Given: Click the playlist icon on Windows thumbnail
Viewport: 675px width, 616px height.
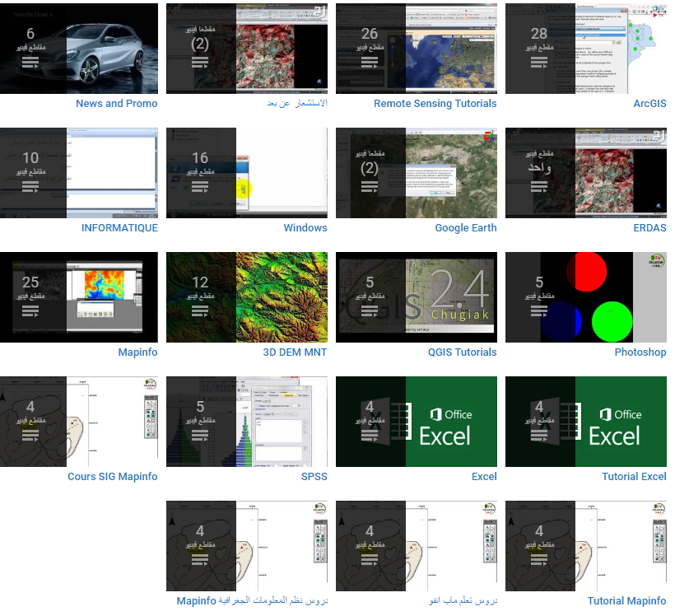Looking at the screenshot, I should pyautogui.click(x=200, y=187).
